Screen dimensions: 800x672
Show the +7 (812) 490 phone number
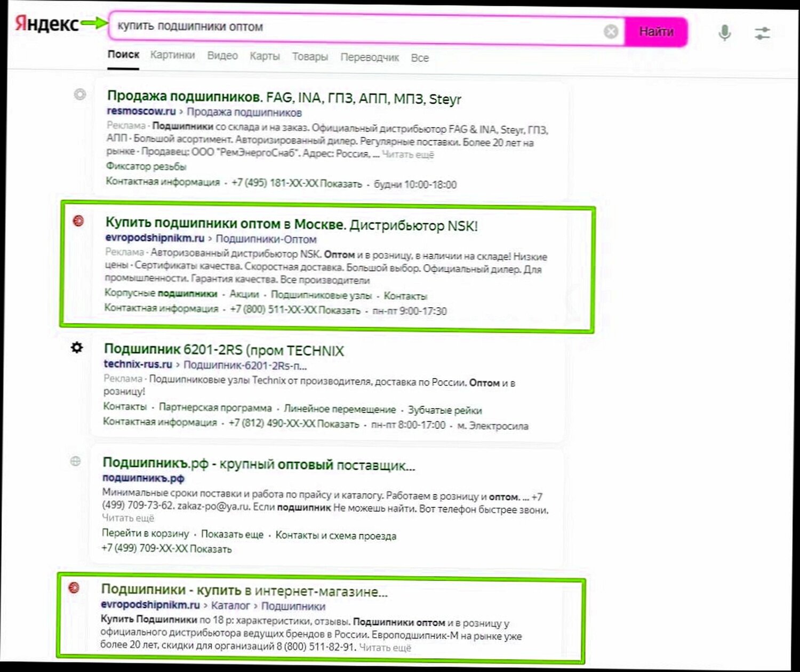coord(293,424)
